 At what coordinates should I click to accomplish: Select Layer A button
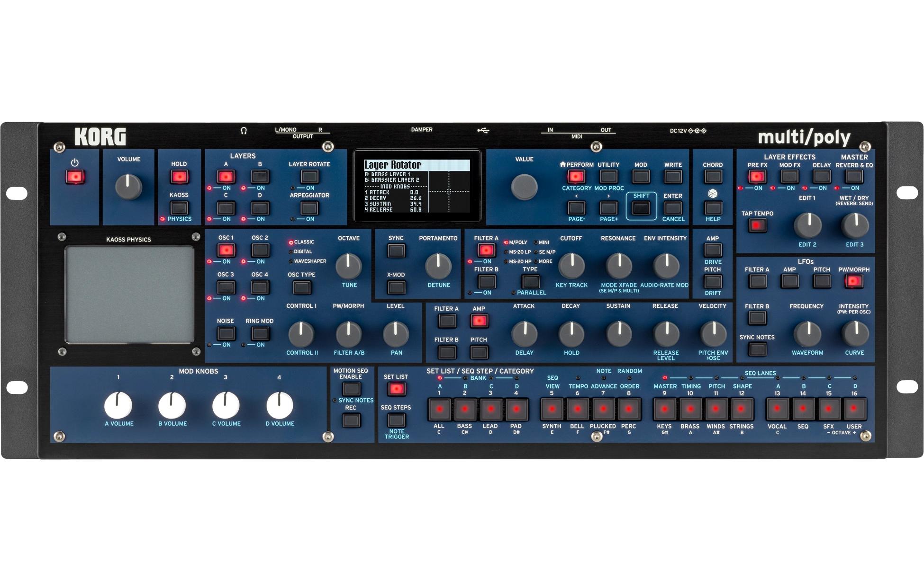coord(226,177)
